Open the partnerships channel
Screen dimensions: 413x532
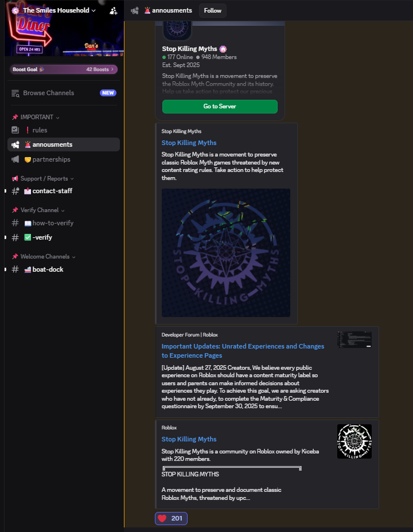pyautogui.click(x=64, y=159)
